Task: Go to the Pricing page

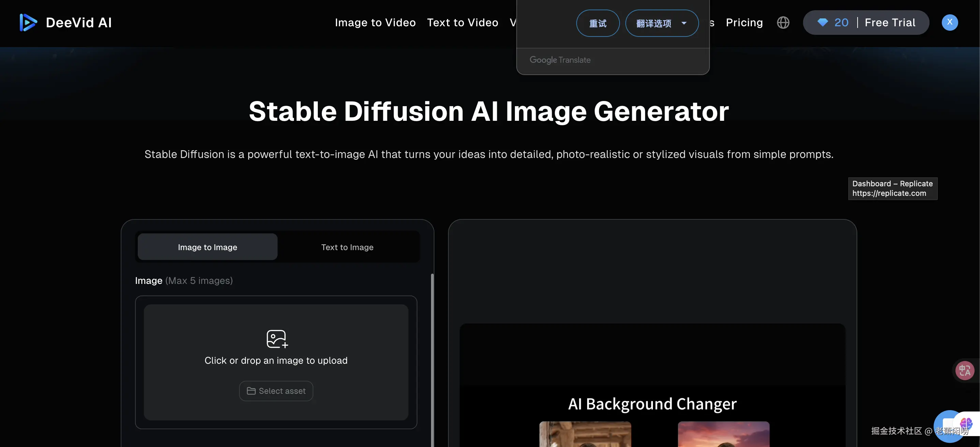Action: pyautogui.click(x=744, y=23)
